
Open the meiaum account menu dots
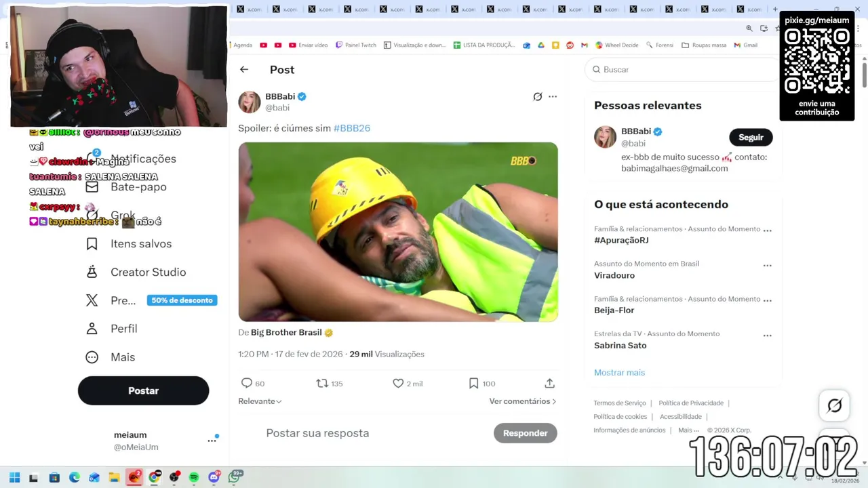click(x=212, y=441)
